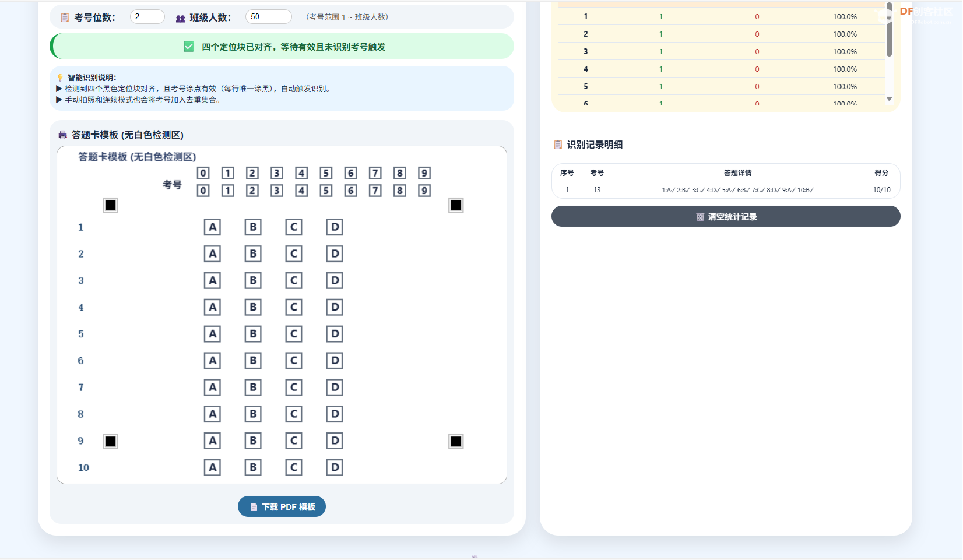
Task: Click the 手动拍照和连续模式 instruction line
Action: [x=139, y=100]
